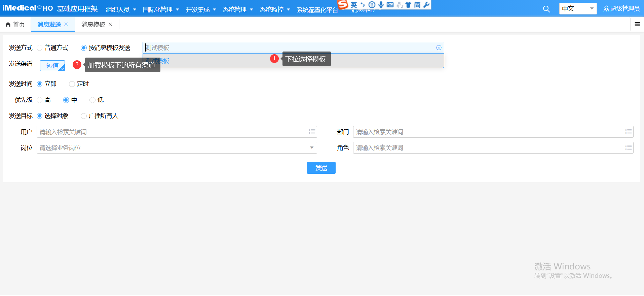This screenshot has width=644, height=296.
Task: Click the 超级管理员 user icon
Action: pos(606,9)
